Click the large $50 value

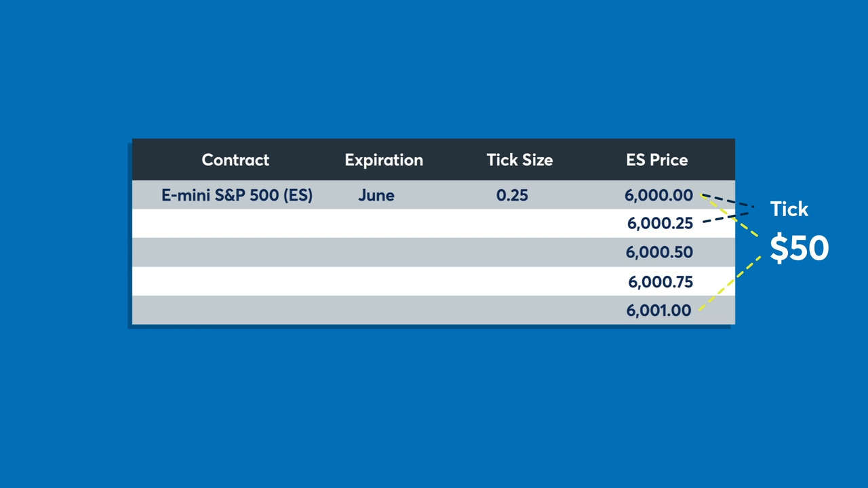coord(800,248)
